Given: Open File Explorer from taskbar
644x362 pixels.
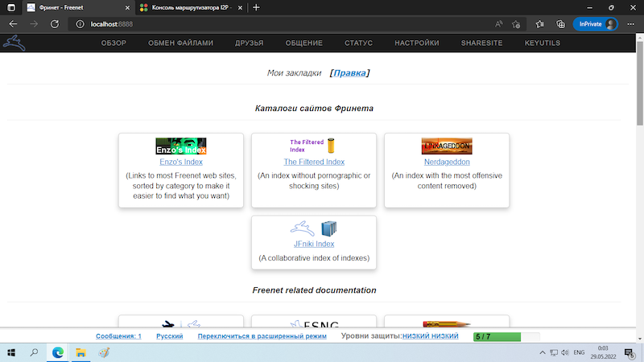Looking at the screenshot, I should pos(80,352).
